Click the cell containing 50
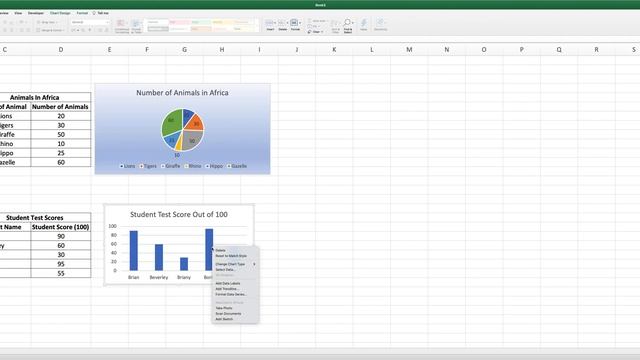Image resolution: width=640 pixels, height=360 pixels. [61, 134]
